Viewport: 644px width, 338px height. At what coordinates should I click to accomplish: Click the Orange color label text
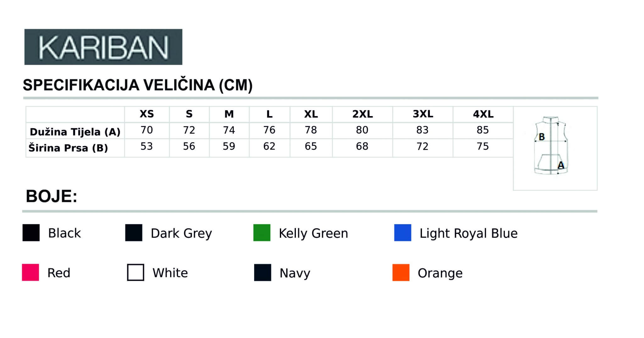point(440,273)
